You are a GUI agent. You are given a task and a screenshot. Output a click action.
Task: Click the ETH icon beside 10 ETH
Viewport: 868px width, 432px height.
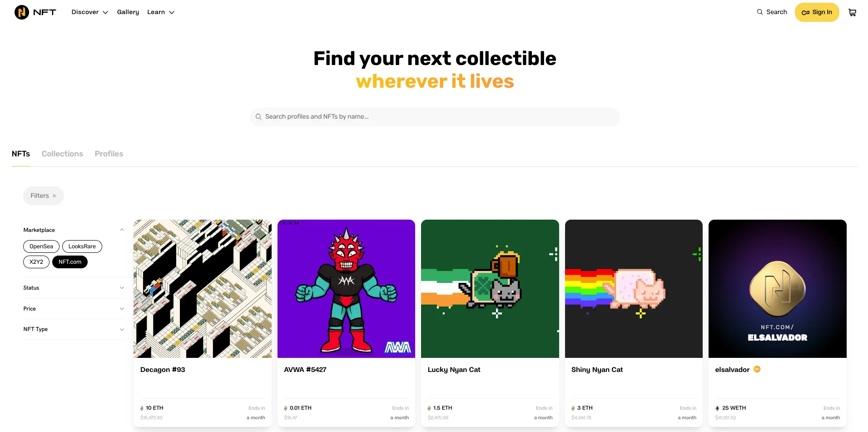click(142, 408)
